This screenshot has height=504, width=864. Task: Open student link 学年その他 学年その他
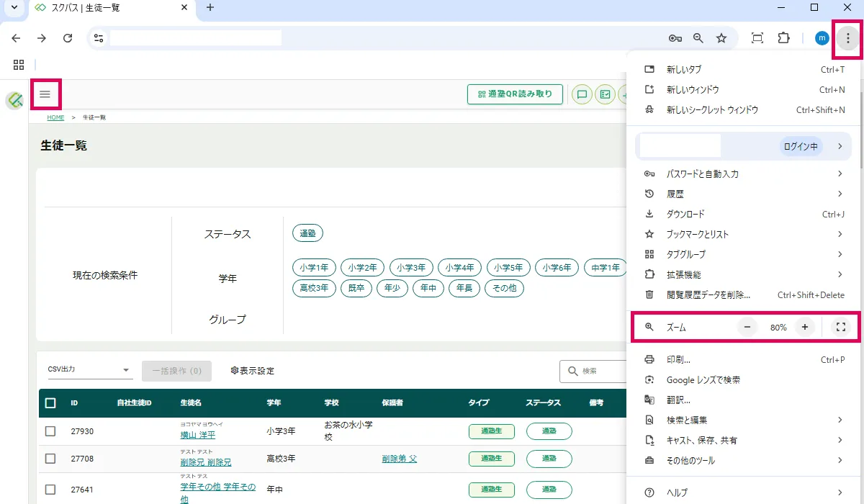pos(218,493)
